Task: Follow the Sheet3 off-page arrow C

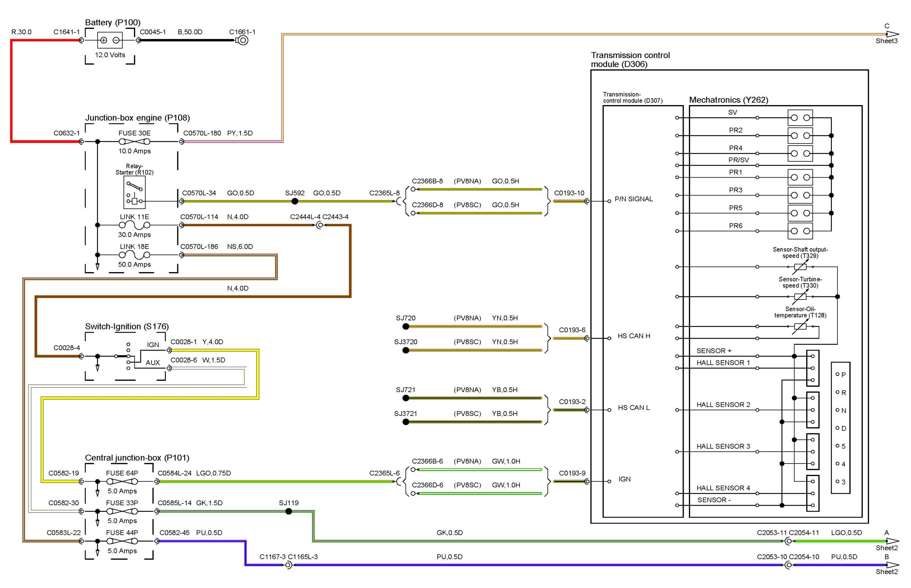Action: pos(892,35)
